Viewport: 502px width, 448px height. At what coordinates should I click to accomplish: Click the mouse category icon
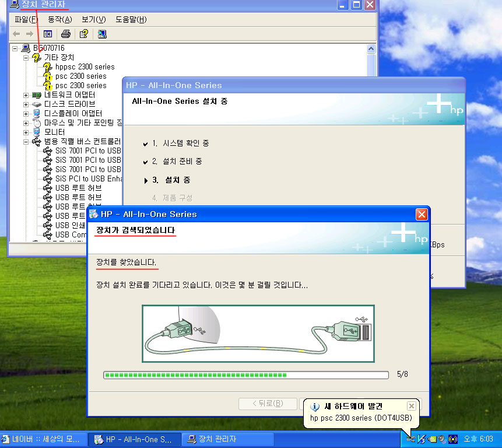[x=37, y=123]
